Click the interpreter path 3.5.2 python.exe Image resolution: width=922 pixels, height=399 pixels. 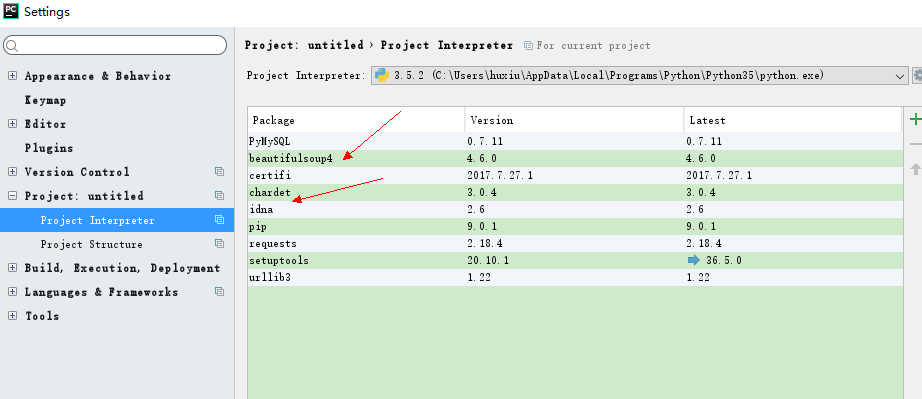(x=609, y=76)
